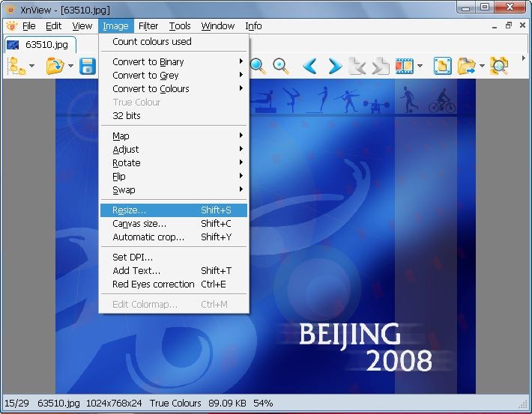Open the Filter menu

pos(148,25)
